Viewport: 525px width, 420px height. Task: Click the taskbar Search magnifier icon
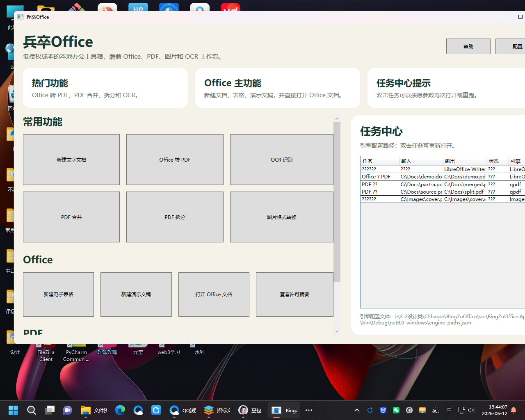32,410
